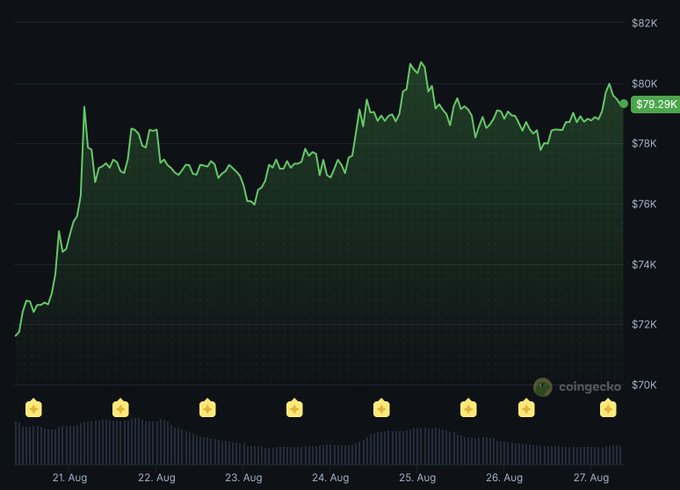Click the $82K axis label
Image resolution: width=680 pixels, height=490 pixels.
(644, 23)
